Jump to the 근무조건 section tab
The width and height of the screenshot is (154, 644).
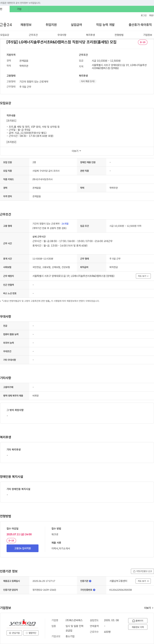point(33,35)
